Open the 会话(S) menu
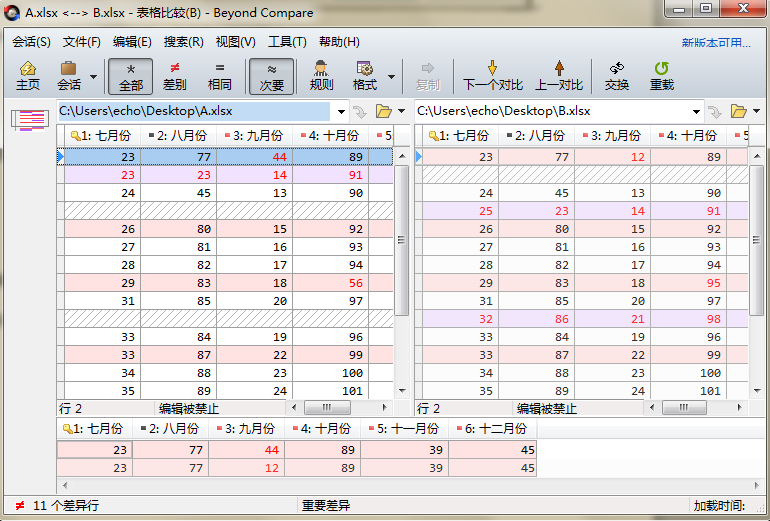This screenshot has width=770, height=521. pos(31,42)
